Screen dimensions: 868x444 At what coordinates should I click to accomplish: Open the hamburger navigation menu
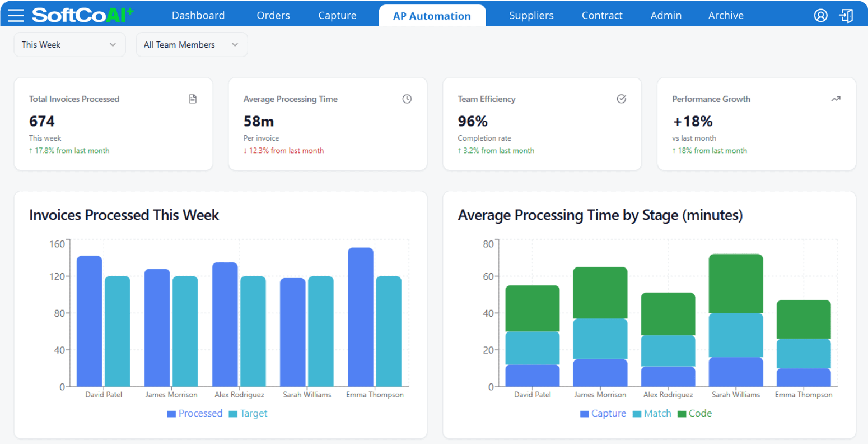click(16, 15)
